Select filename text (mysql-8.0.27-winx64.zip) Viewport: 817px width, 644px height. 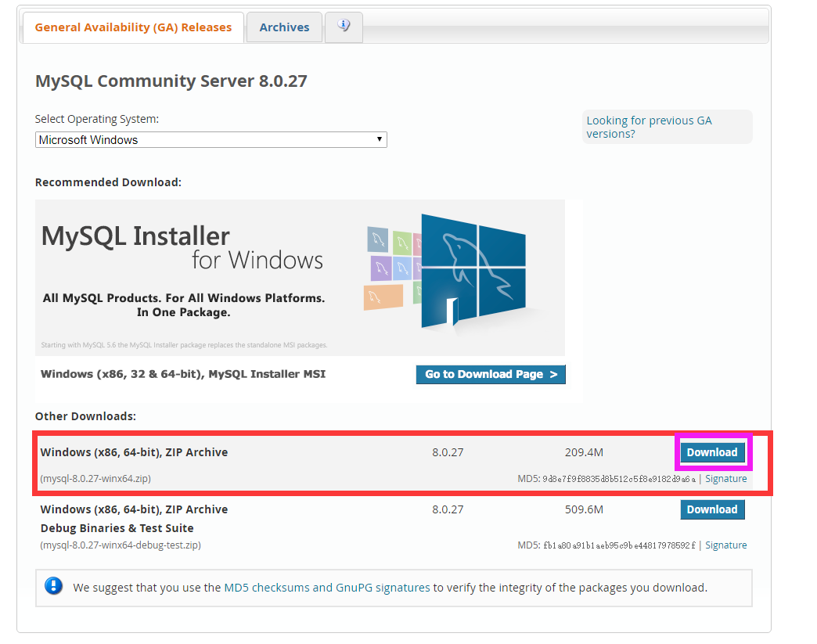coord(95,478)
